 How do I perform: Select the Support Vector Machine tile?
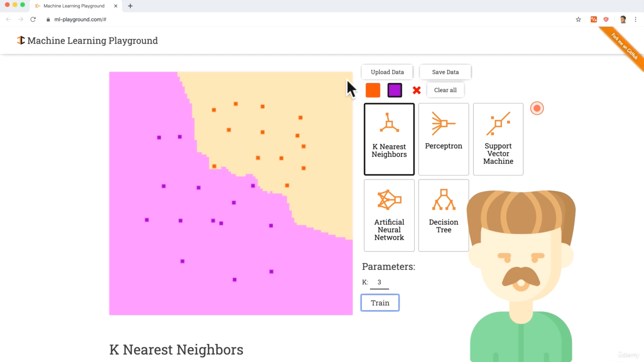498,139
